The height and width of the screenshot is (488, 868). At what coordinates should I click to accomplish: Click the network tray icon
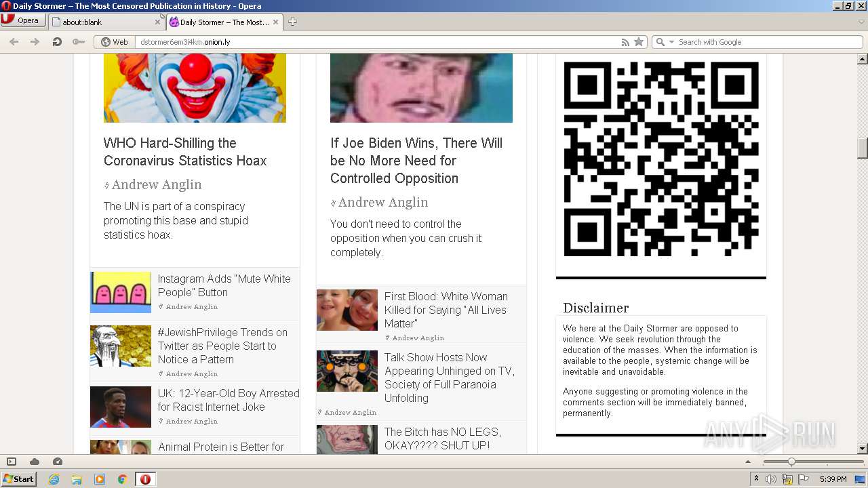click(787, 479)
